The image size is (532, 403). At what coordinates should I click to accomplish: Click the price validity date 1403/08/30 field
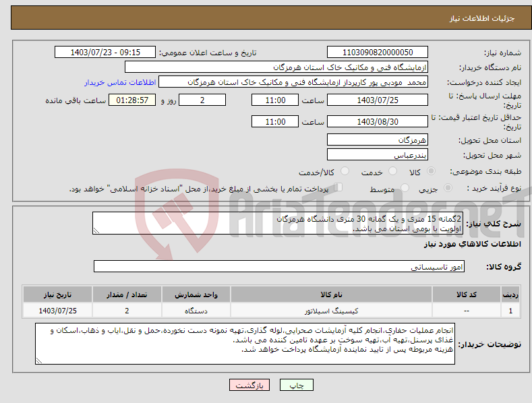(378, 121)
